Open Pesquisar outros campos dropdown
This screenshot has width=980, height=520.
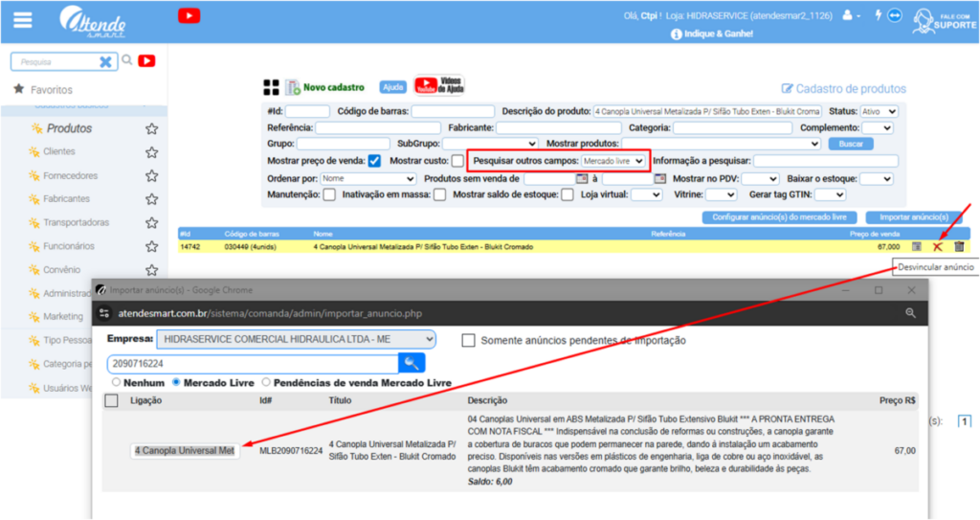612,161
